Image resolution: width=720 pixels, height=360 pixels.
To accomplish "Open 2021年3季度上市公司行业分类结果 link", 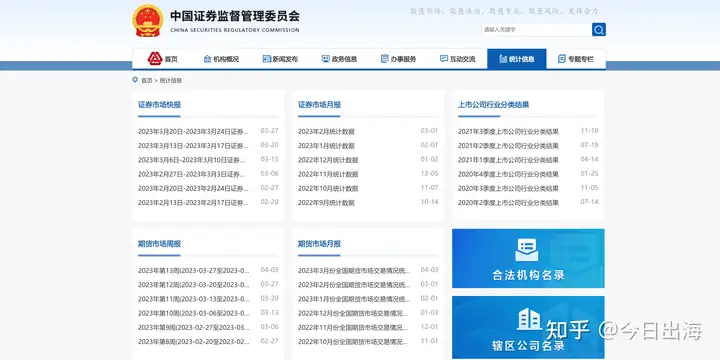I will coord(508,131).
